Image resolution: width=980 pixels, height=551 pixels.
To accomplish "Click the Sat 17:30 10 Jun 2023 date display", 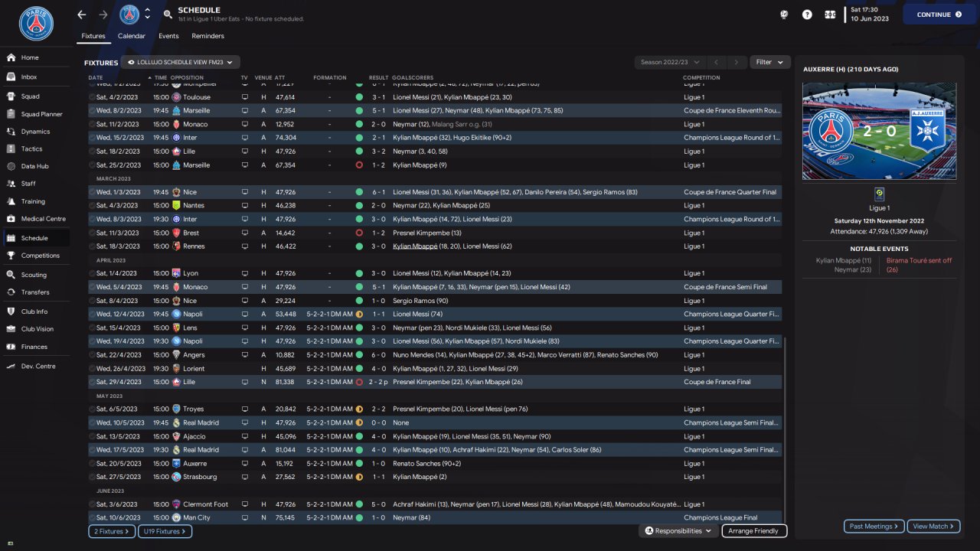I will pos(871,15).
